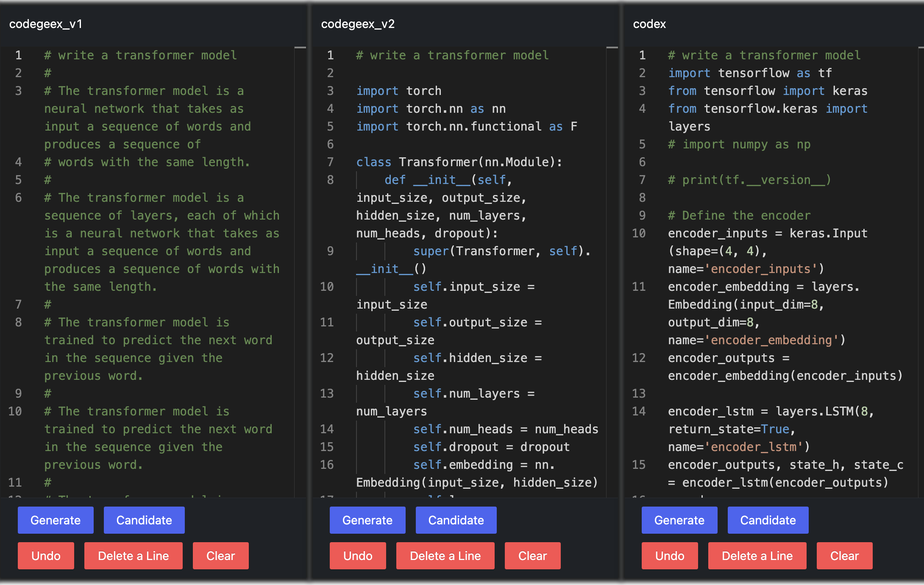The height and width of the screenshot is (585, 924).
Task: Click Candidate in codegeex_v1 panel
Action: (x=144, y=520)
